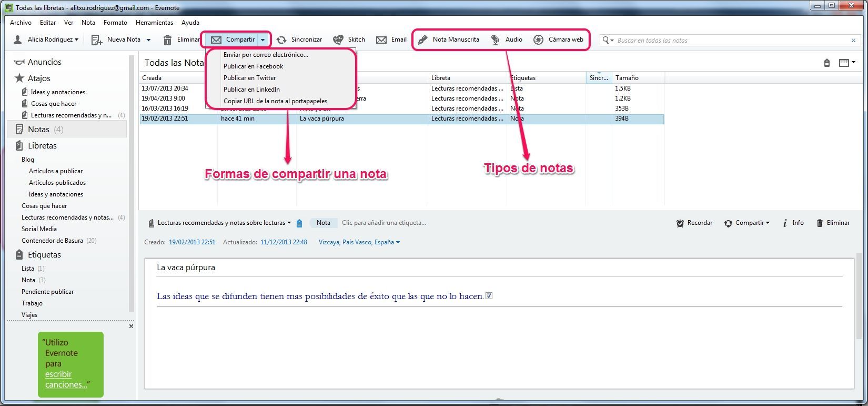
Task: Open Anuncios in the sidebar
Action: (x=38, y=62)
